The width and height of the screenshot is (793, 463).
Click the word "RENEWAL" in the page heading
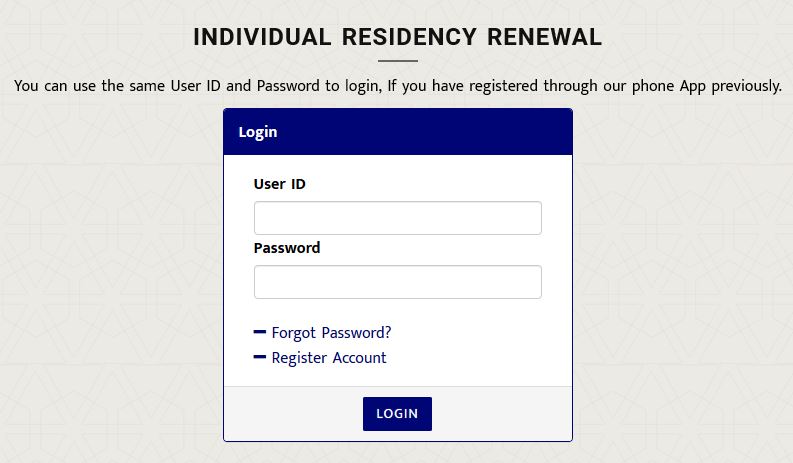coord(544,37)
